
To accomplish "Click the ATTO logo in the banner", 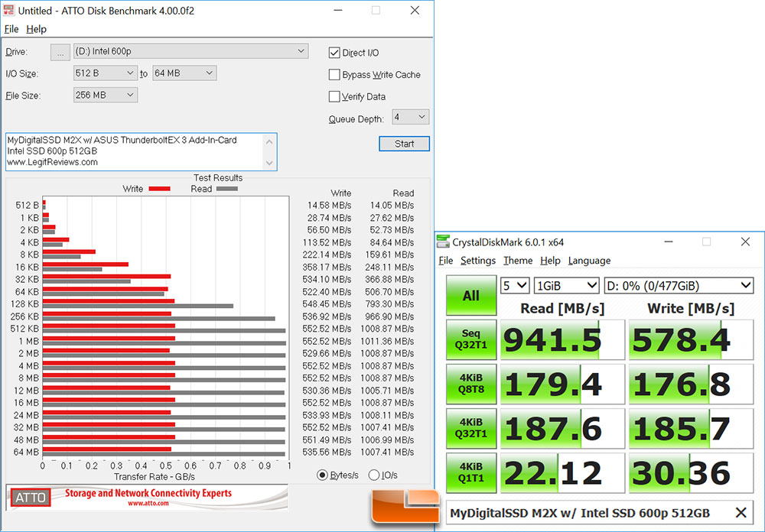I will [31, 498].
